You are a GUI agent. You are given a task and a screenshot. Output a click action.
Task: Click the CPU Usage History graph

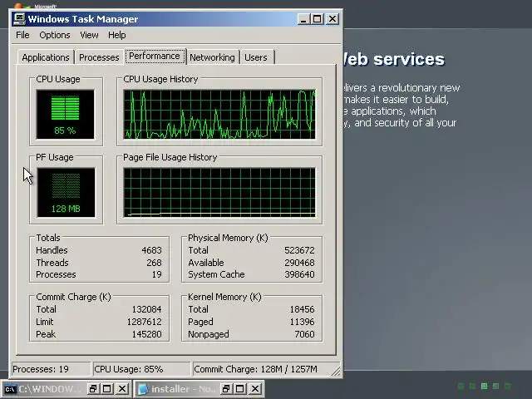point(219,115)
